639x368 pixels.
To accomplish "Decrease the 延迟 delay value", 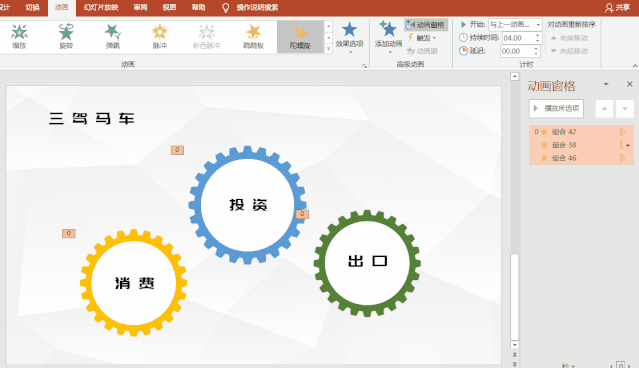I will [x=536, y=54].
